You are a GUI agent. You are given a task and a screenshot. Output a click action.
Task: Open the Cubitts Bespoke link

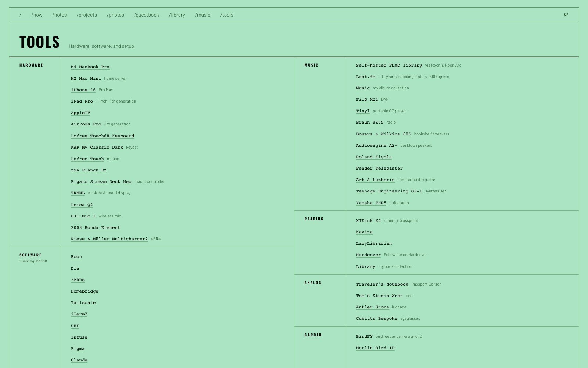click(377, 318)
